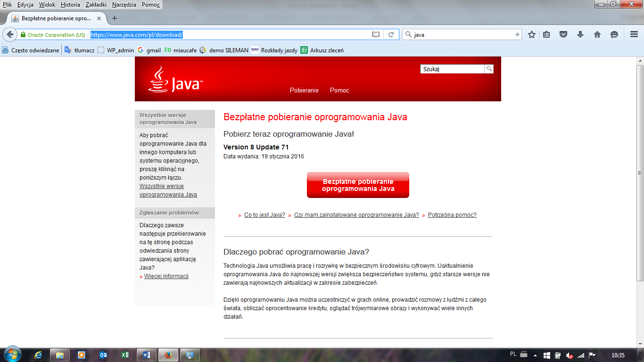The image size is (644, 362).
Task: Click the browser search box with java
Action: (x=462, y=34)
